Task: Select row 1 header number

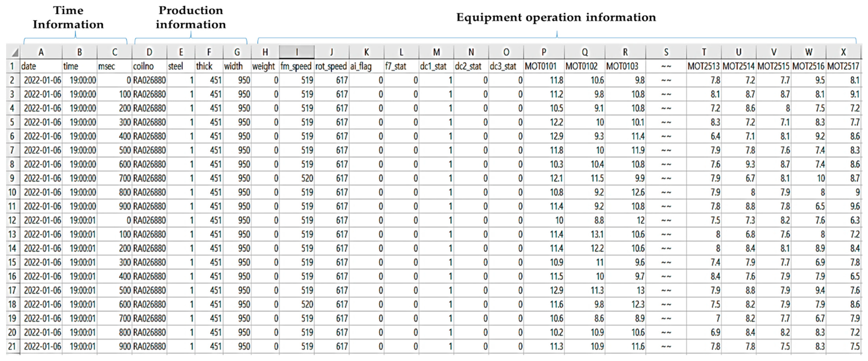Action: point(12,66)
